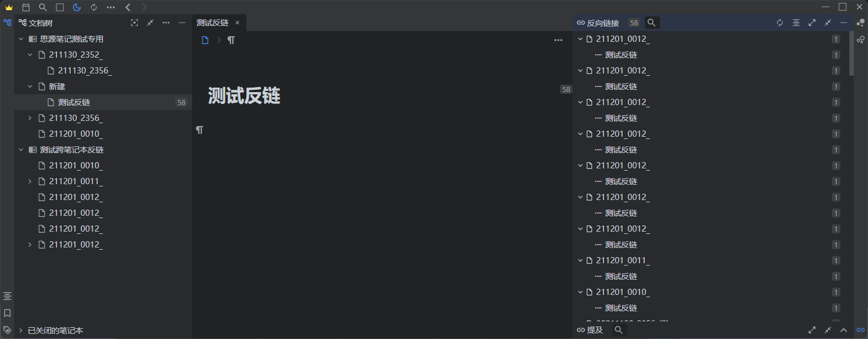Click the sync icon in top toolbar

pyautogui.click(x=94, y=7)
